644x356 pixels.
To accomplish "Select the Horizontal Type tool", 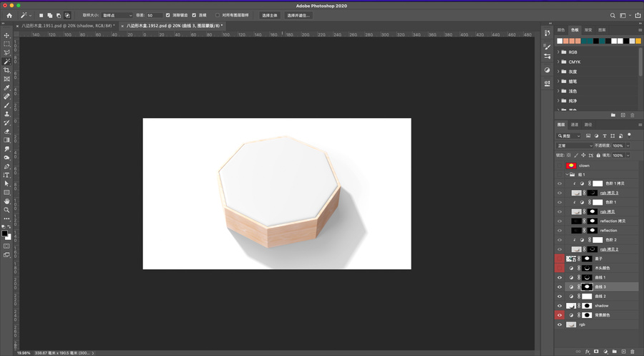I will point(6,175).
